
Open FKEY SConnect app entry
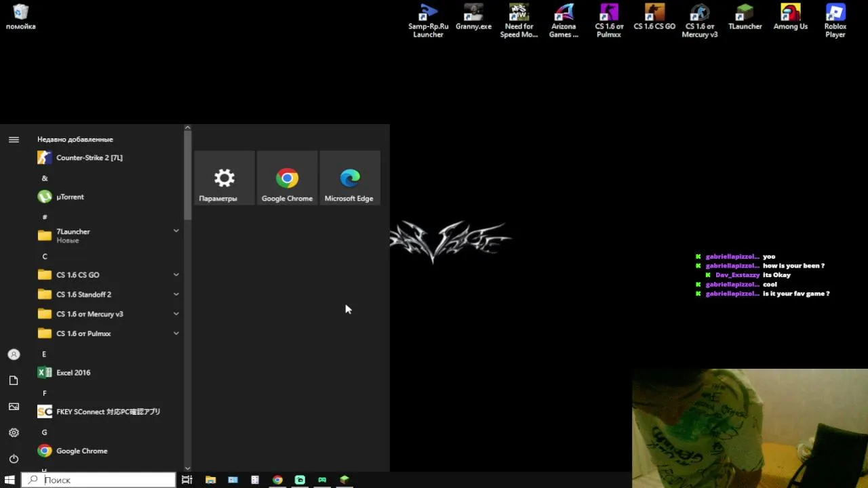(108, 411)
